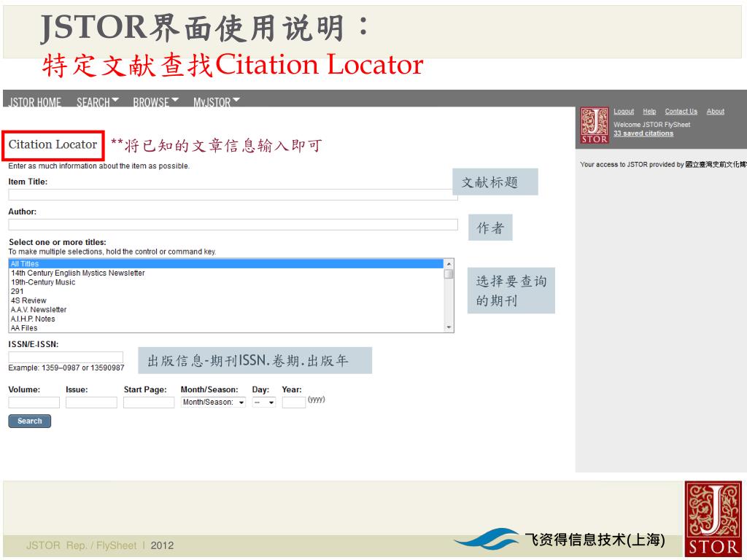The height and width of the screenshot is (560, 747).
Task: Open the Help link
Action: [x=649, y=112]
